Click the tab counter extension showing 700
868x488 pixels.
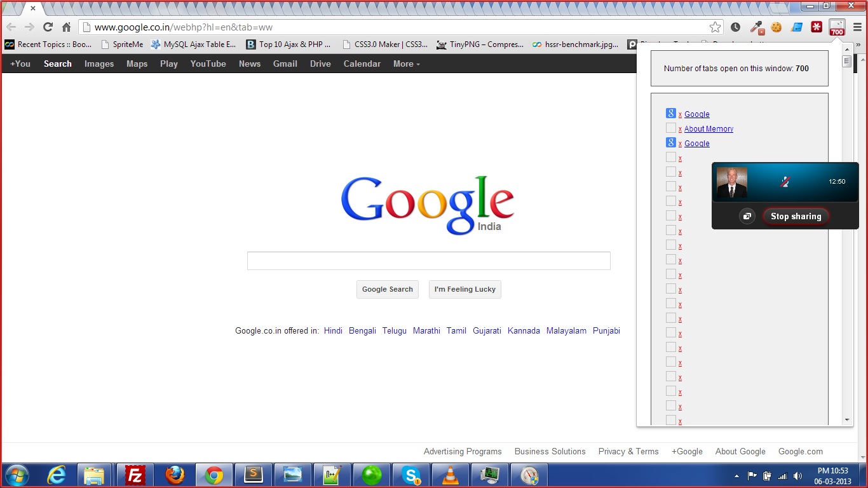837,27
